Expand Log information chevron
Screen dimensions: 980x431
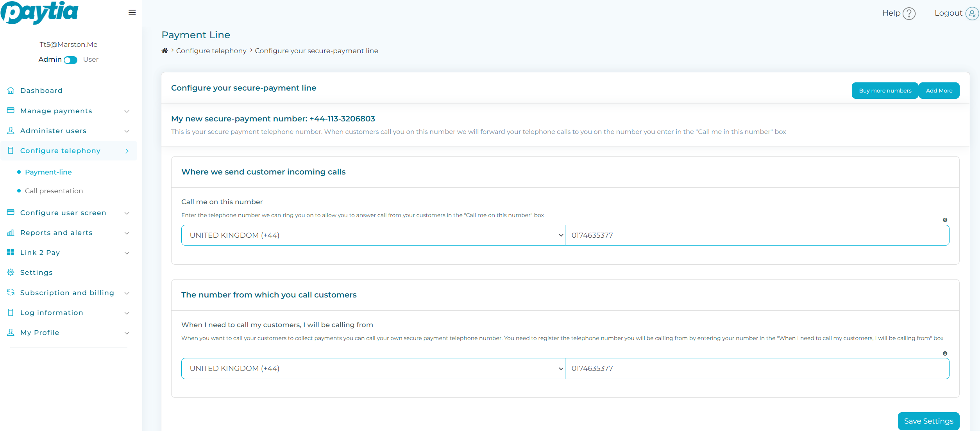[127, 313]
